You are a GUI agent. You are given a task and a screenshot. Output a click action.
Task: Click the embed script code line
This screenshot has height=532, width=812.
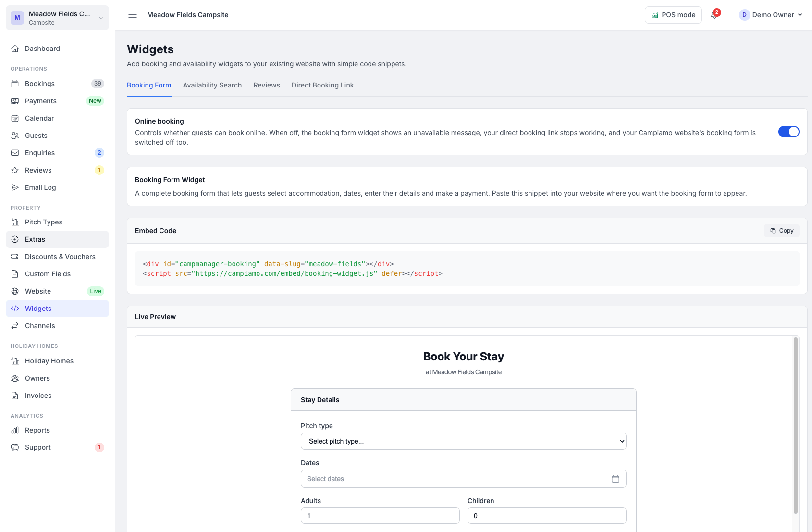(293, 273)
